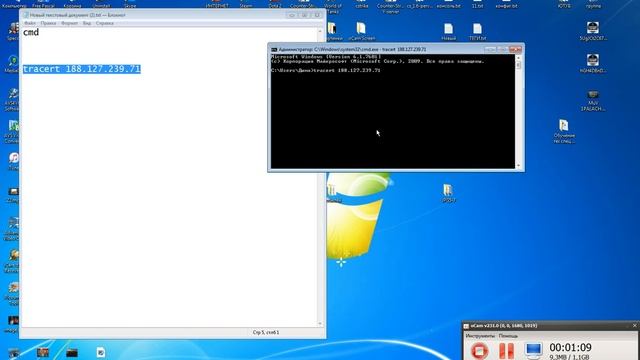Select the upper of two dark desktop thumbnails

point(593,31)
